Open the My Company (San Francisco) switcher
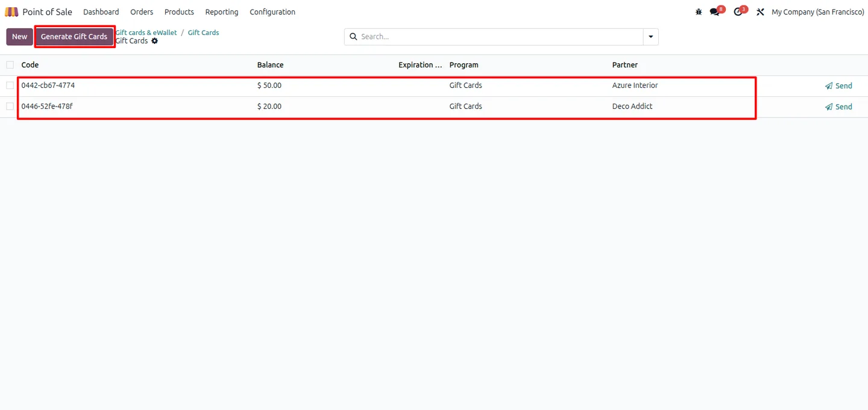 pyautogui.click(x=818, y=12)
